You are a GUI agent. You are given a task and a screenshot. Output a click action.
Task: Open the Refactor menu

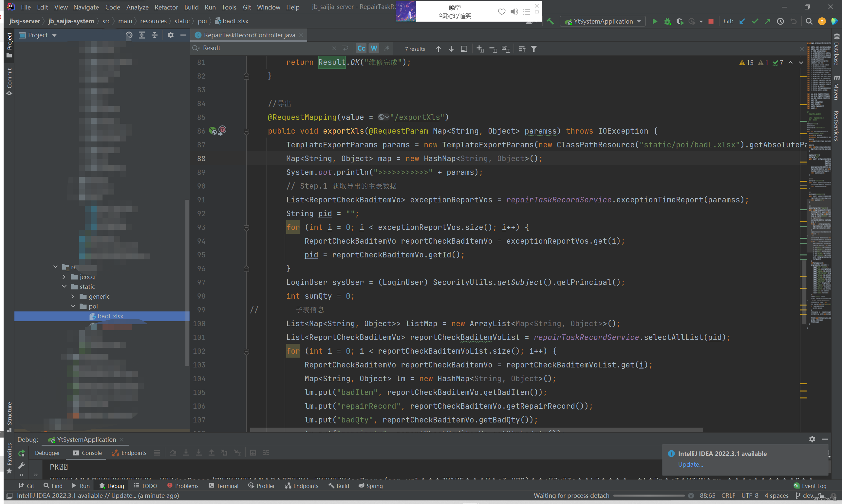[x=166, y=7]
